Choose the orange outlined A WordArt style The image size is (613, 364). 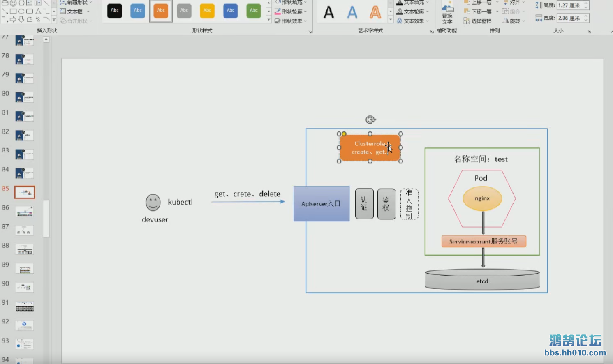[375, 12]
